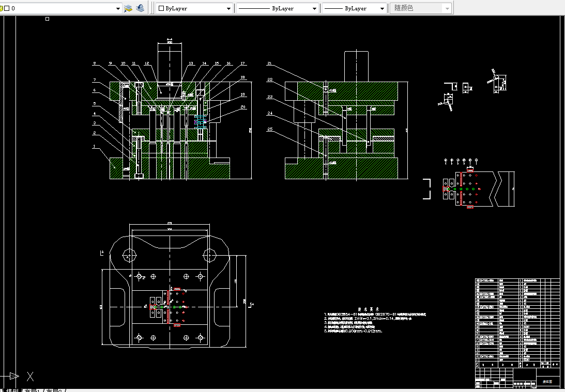This screenshot has height=392, width=565.
Task: Select balloon number 25 in side view
Action: click(270, 129)
